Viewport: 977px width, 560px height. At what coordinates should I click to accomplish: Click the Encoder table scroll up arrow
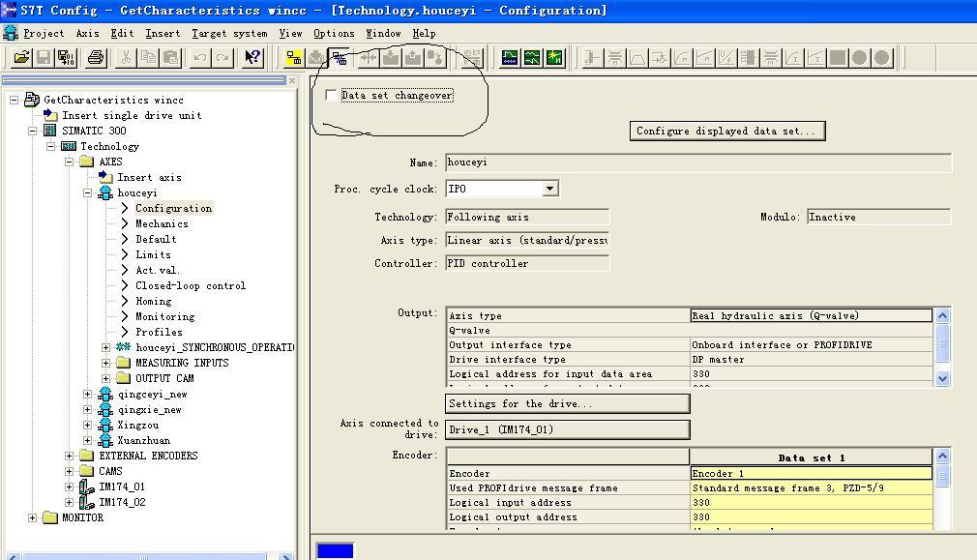point(942,456)
